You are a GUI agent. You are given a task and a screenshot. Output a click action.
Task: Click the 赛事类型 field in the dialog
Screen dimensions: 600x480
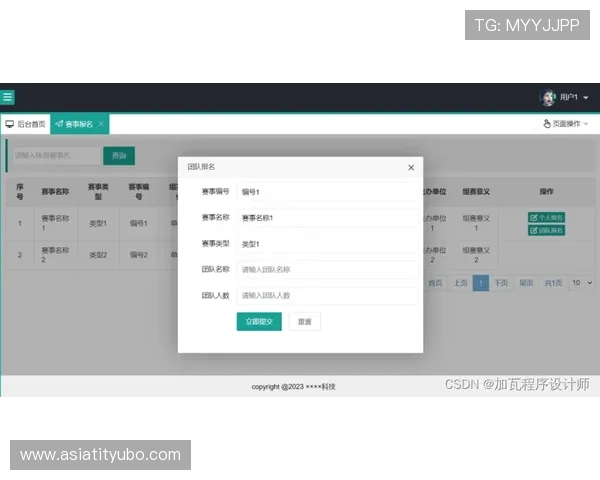[327, 243]
